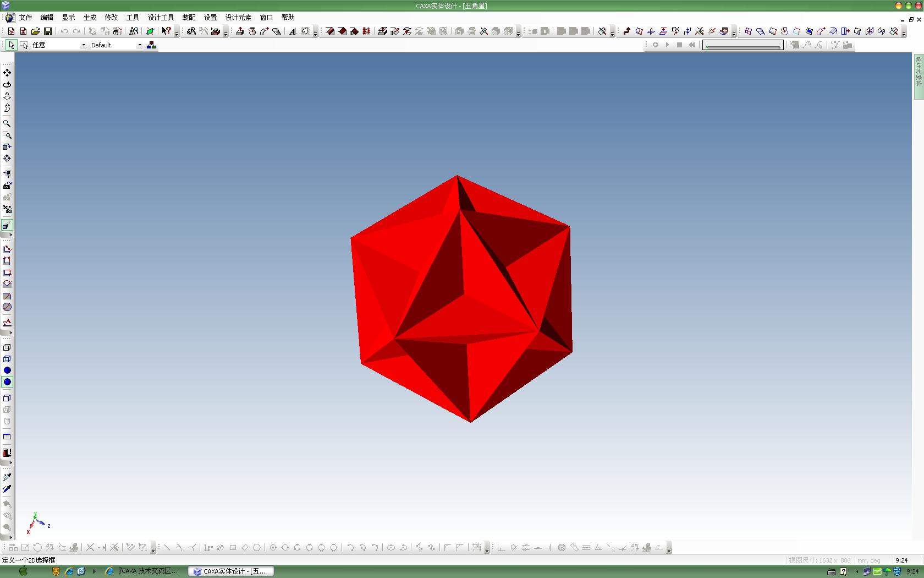Click the black-red bent arrow 3D curve icon
The height and width of the screenshot is (578, 924).
click(626, 31)
